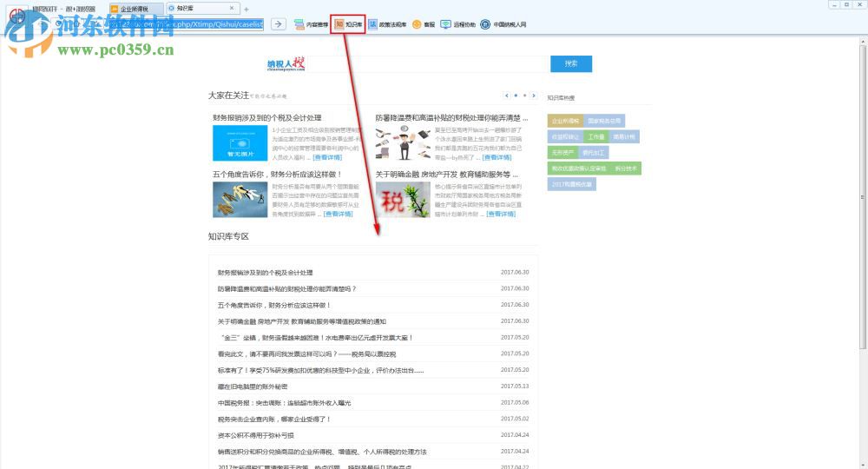The width and height of the screenshot is (868, 469).
Task: Select the 工作量 green tag
Action: [x=596, y=136]
